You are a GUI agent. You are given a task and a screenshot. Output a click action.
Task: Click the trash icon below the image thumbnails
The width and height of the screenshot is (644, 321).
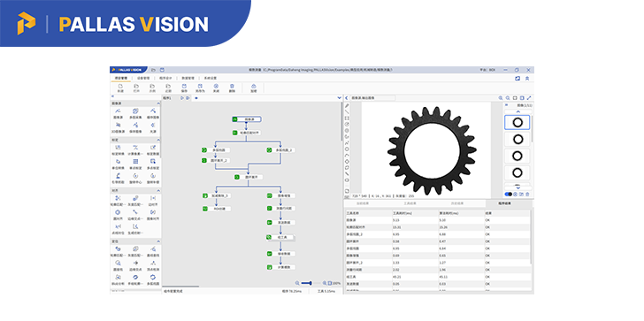pyautogui.click(x=528, y=195)
